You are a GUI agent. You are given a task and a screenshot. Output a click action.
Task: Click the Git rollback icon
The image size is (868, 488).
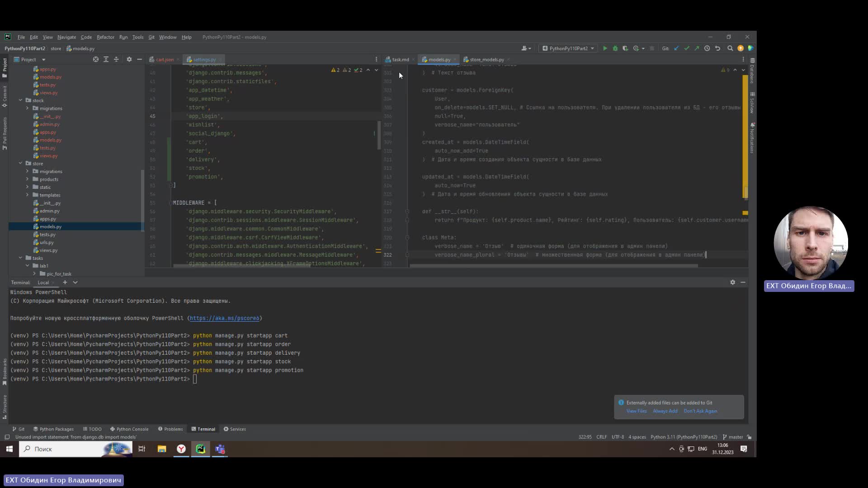[717, 48]
